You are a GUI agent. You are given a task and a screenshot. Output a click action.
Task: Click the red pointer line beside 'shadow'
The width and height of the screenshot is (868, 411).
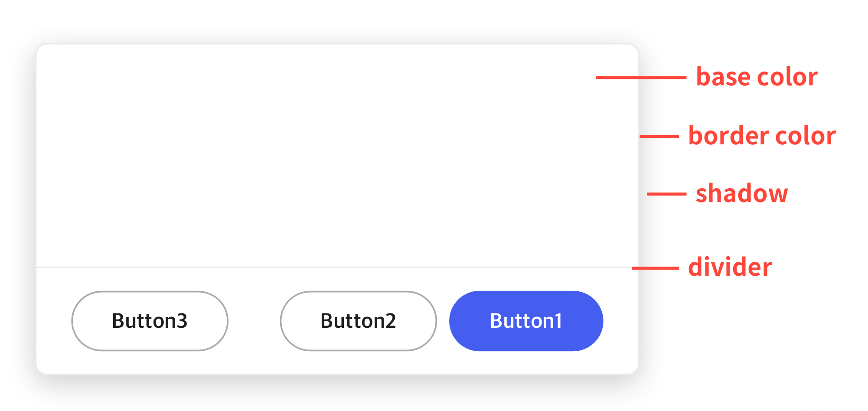click(666, 194)
